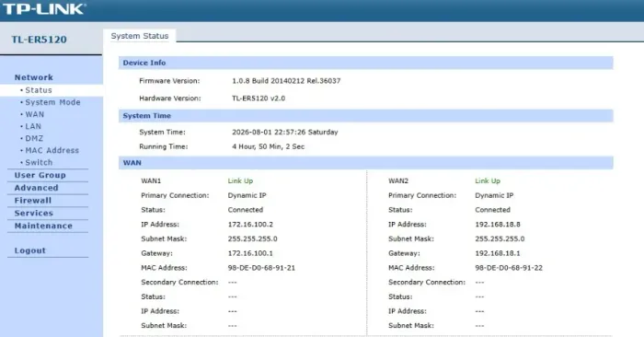Click WAN2 gateway 192.168.18.1
644x337 pixels.
click(x=498, y=253)
